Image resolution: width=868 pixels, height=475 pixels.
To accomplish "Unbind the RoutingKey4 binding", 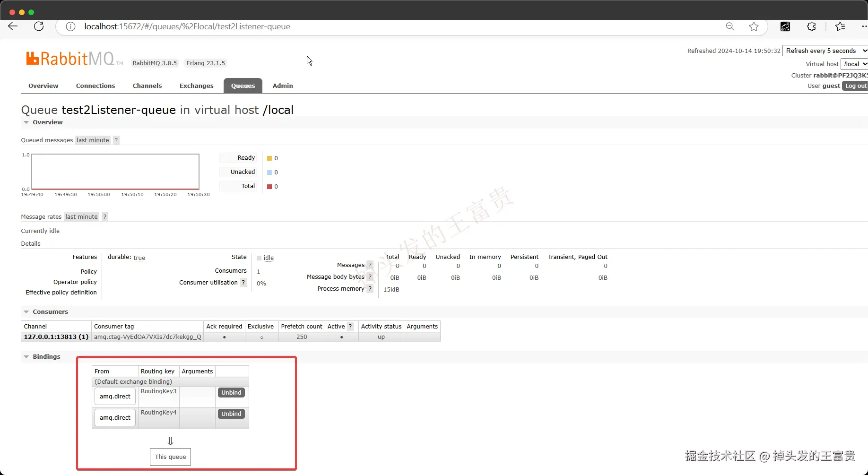I will (x=231, y=414).
